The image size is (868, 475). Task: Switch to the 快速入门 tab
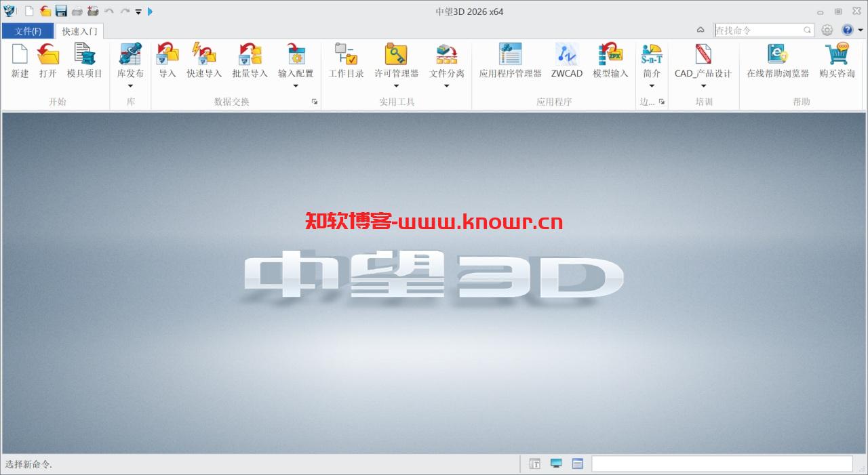coord(79,31)
